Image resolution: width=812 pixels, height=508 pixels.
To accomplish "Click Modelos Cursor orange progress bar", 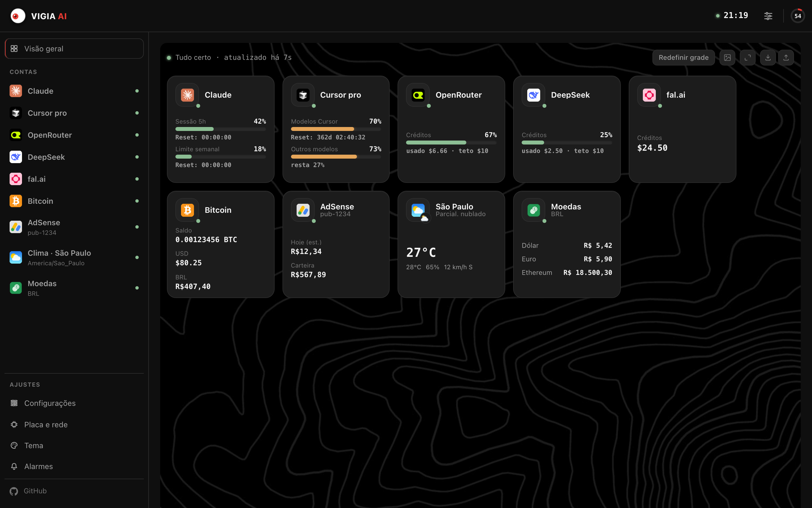I will pos(336,129).
